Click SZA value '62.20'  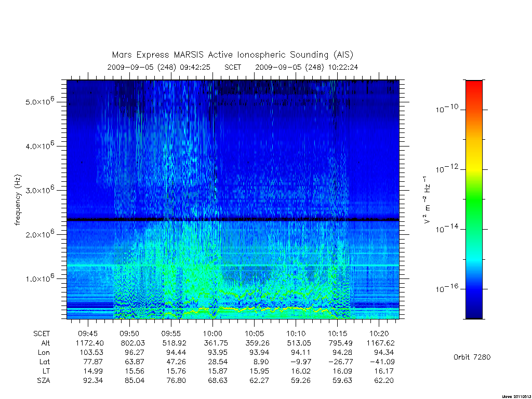coord(384,381)
